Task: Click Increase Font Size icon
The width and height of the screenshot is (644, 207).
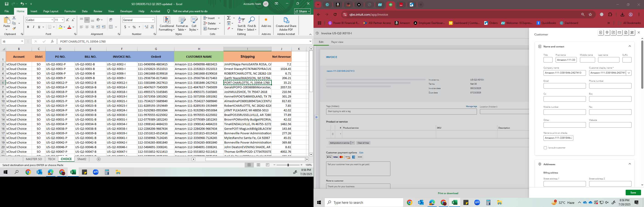Action: coord(67,20)
